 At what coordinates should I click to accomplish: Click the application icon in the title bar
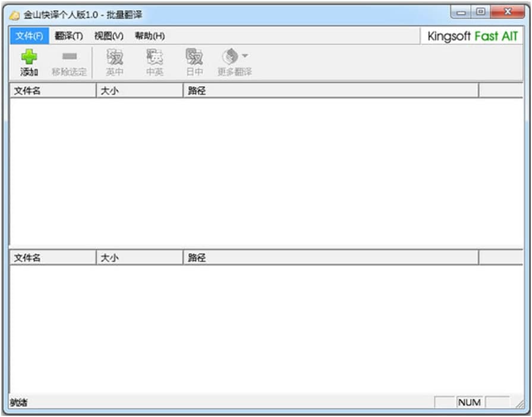click(x=15, y=15)
